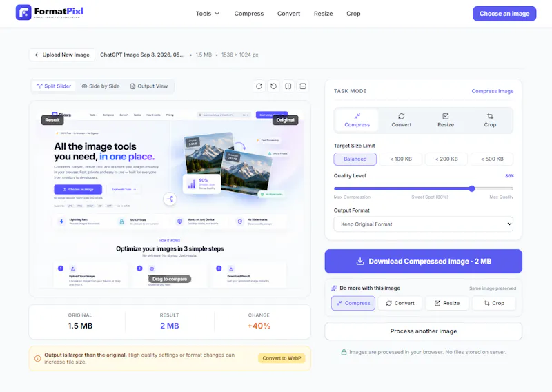Click Sweet Spot (80%) label

(x=429, y=197)
